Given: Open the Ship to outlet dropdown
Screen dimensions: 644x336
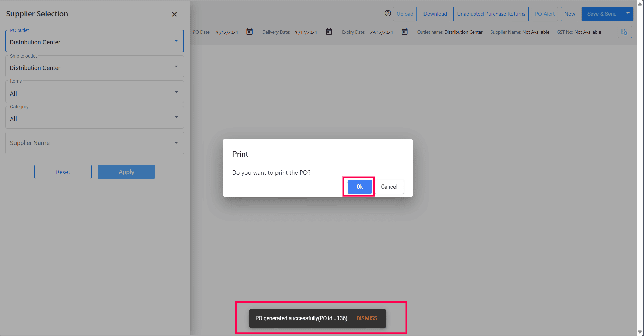Looking at the screenshot, I should point(95,67).
